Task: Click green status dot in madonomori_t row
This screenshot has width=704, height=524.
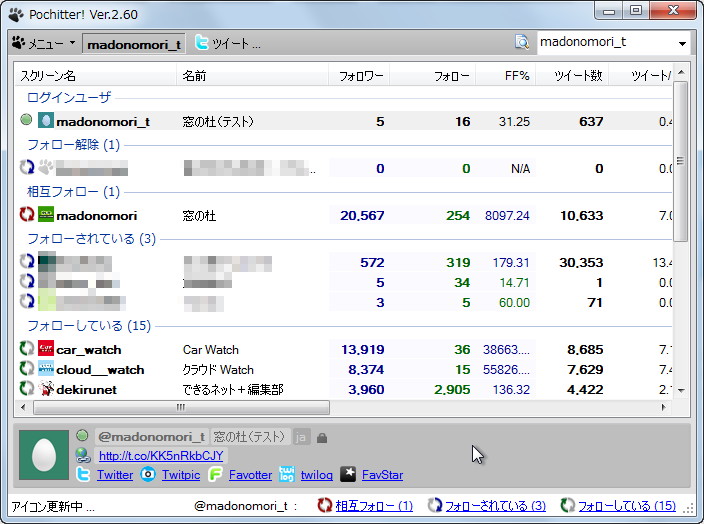Action: coord(26,120)
